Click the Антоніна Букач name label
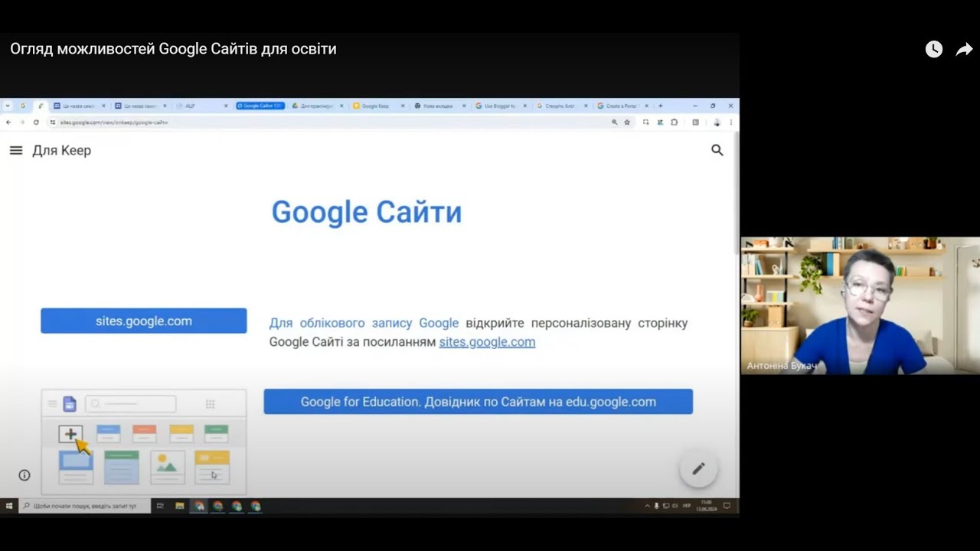Screen dimensions: 980x551 tap(782, 366)
